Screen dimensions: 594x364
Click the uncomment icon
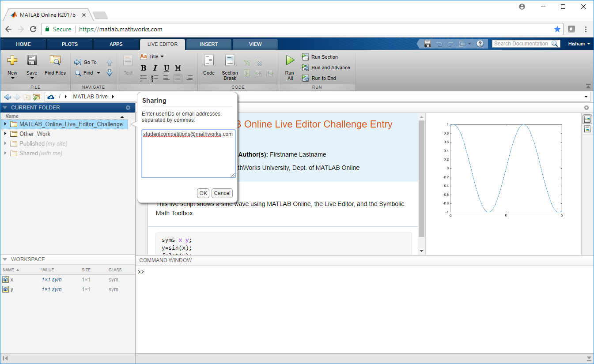coord(259,63)
